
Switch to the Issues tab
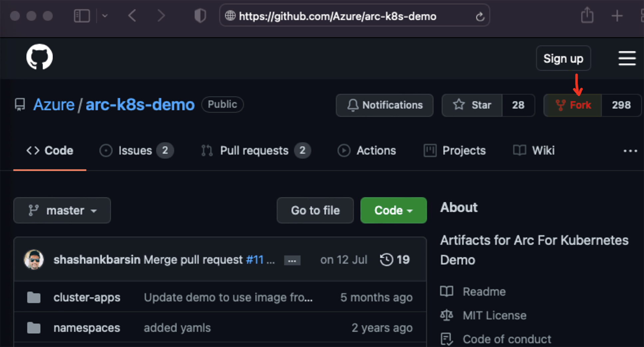(136, 151)
